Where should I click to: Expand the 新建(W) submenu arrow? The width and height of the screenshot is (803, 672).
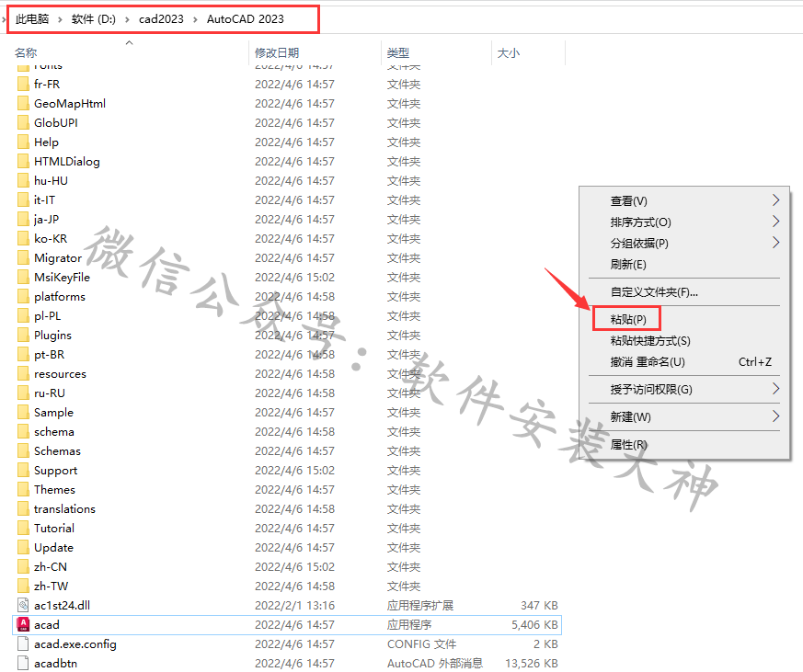click(775, 416)
